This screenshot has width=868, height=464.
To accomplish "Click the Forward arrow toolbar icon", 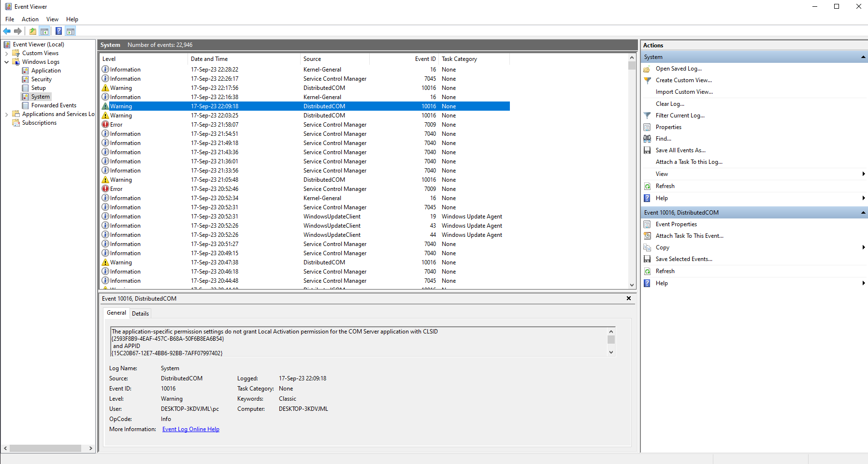I will (x=18, y=31).
